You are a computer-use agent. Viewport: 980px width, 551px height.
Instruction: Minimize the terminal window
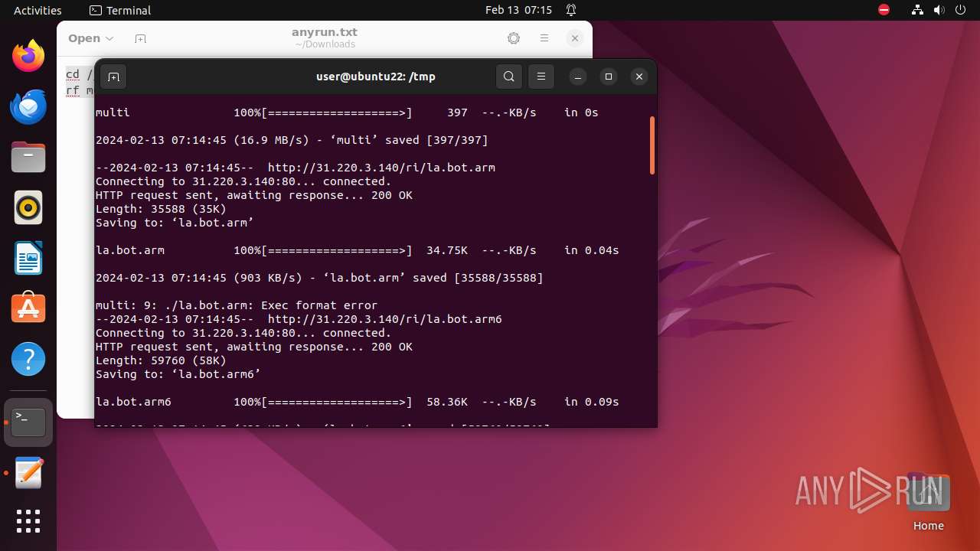tap(578, 77)
